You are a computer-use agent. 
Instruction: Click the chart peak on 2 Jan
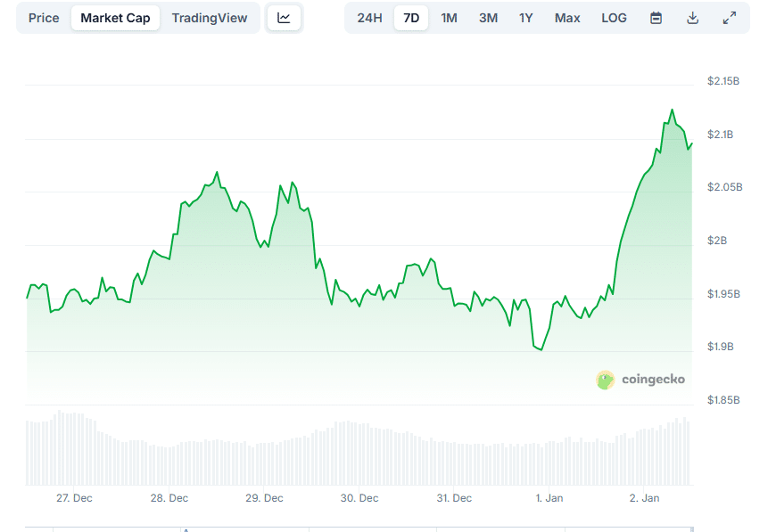(x=672, y=110)
